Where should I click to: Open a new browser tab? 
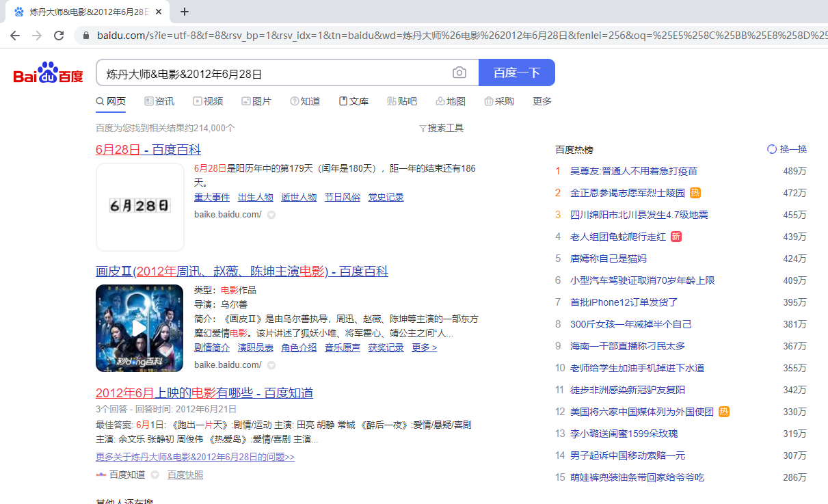185,12
